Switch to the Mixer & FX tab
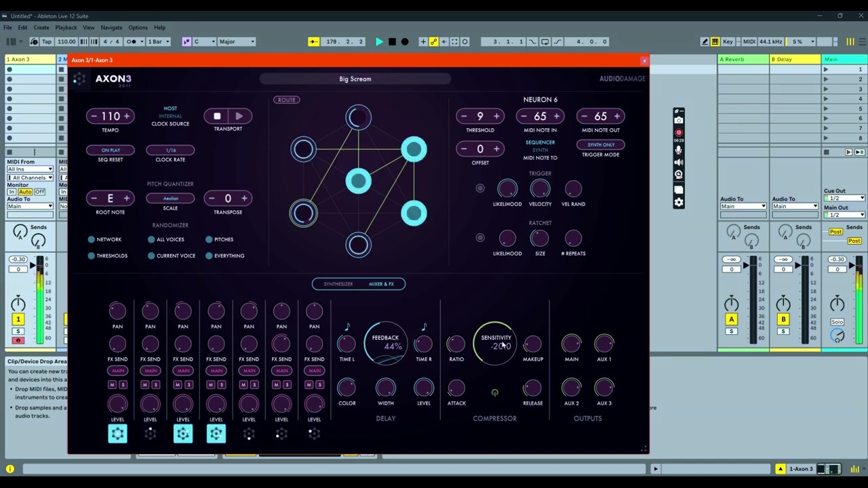The image size is (868, 488). (381, 284)
